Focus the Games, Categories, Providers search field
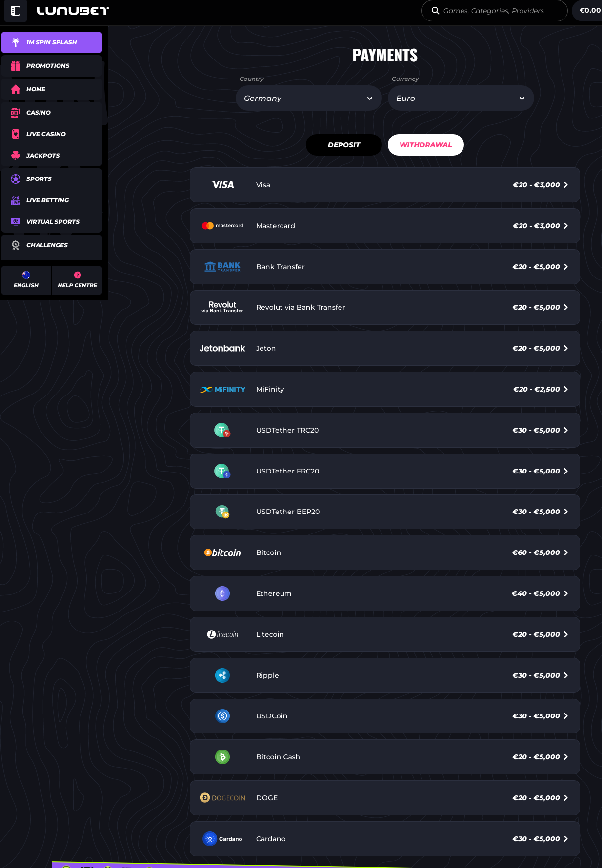Viewport: 602px width, 868px height. 495,11
